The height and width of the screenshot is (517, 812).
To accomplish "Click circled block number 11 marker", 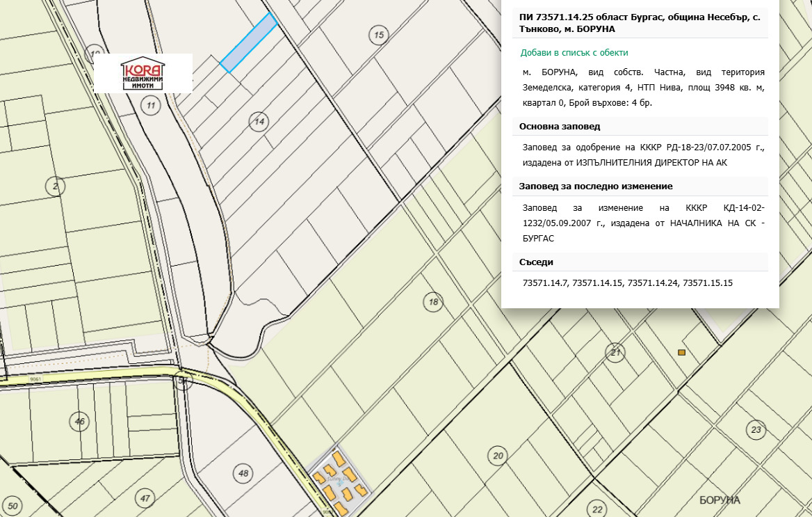I will (150, 105).
